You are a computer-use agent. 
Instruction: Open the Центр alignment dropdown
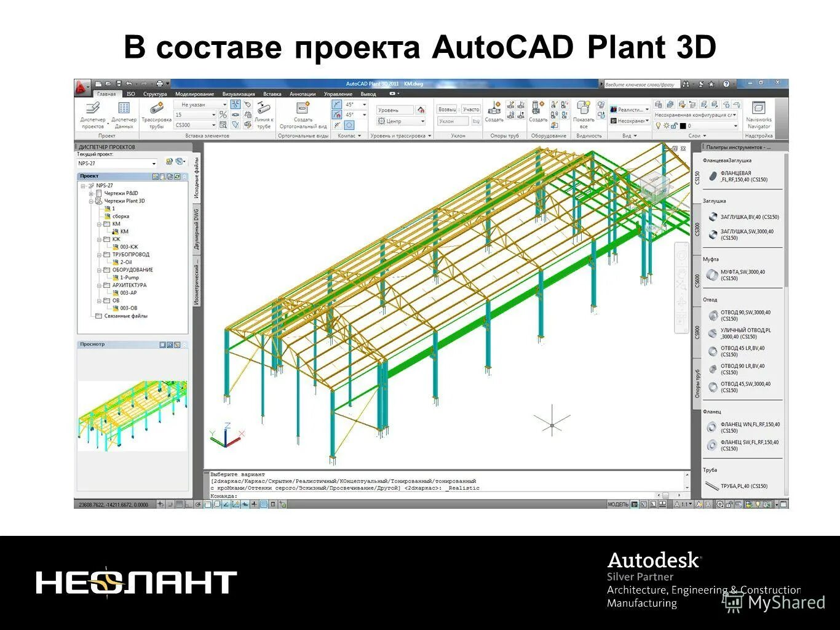tap(401, 121)
